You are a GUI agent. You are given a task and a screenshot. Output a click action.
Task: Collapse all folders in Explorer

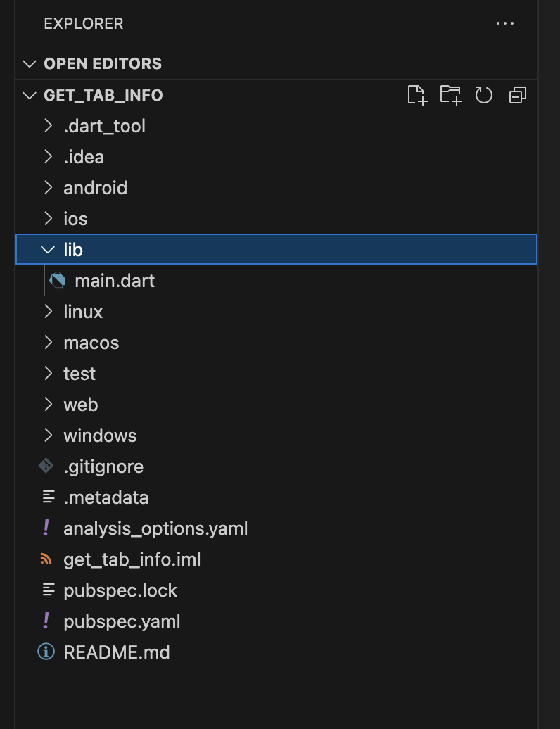(x=518, y=95)
